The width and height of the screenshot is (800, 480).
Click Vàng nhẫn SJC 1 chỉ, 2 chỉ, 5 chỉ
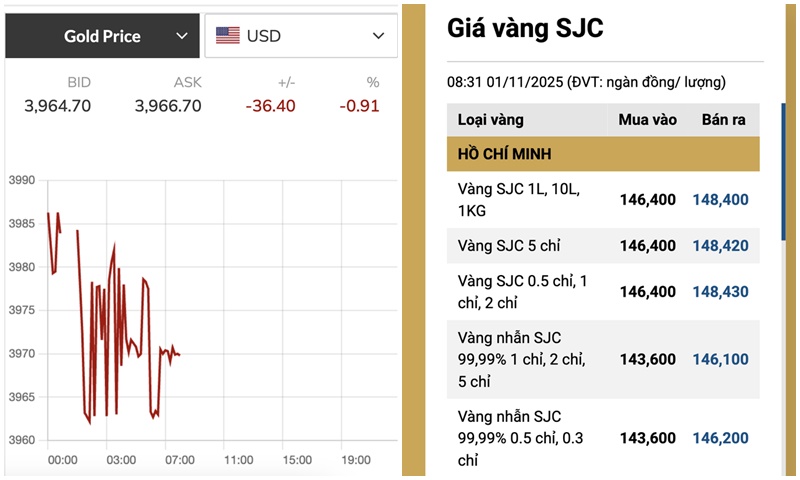pos(521,360)
